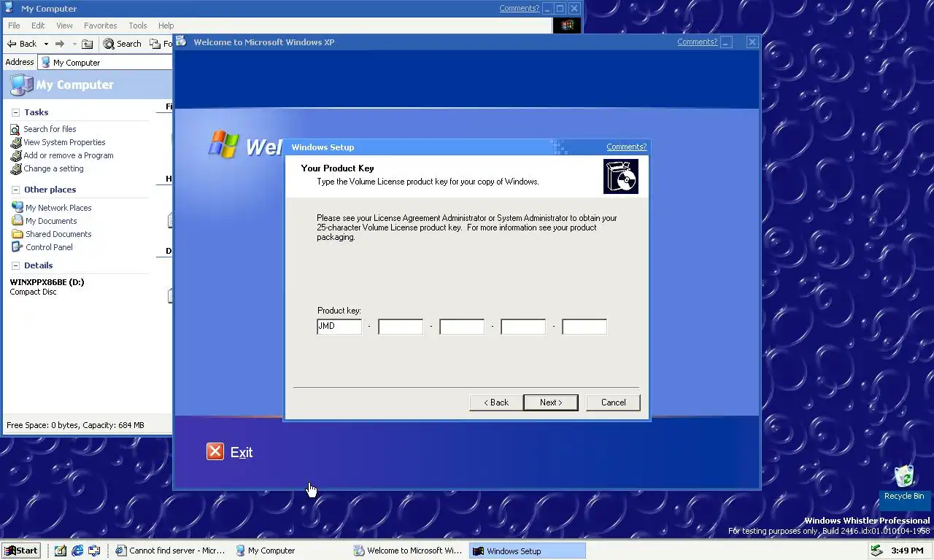Click the second product key field
The image size is (934, 560).
coord(401,327)
